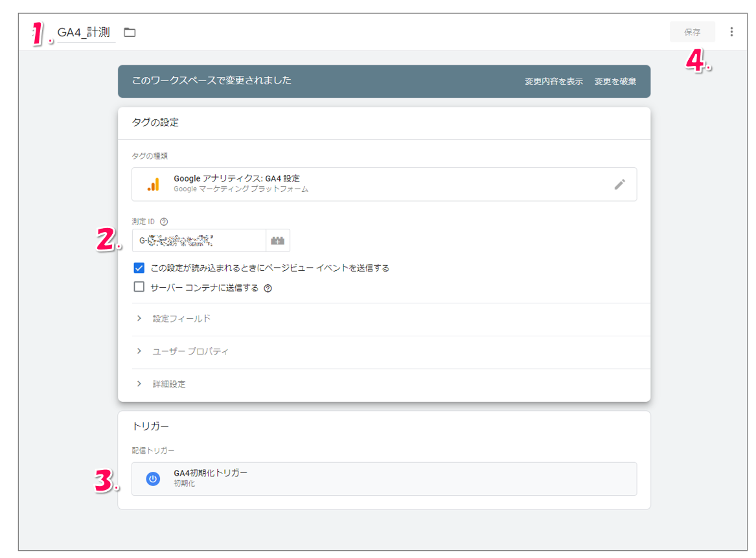Click the help icon beside サーバー コンテナに送信する
Image resolution: width=756 pixels, height=558 pixels.
pos(268,288)
